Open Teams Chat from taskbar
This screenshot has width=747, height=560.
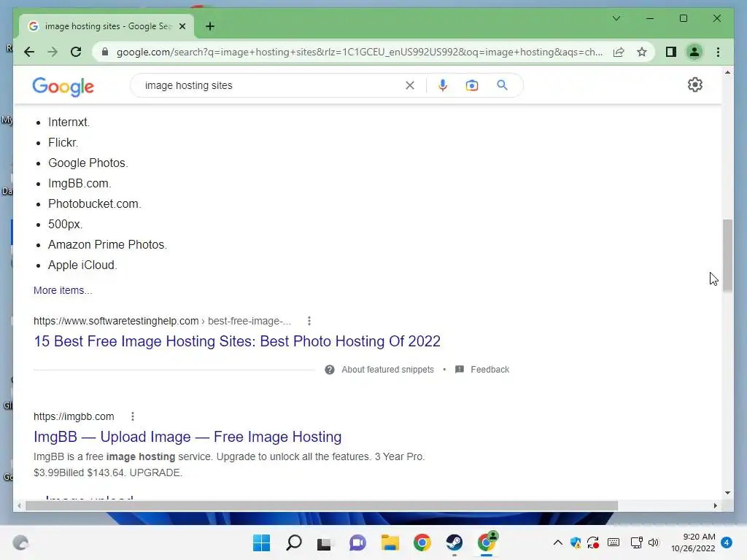click(x=357, y=542)
